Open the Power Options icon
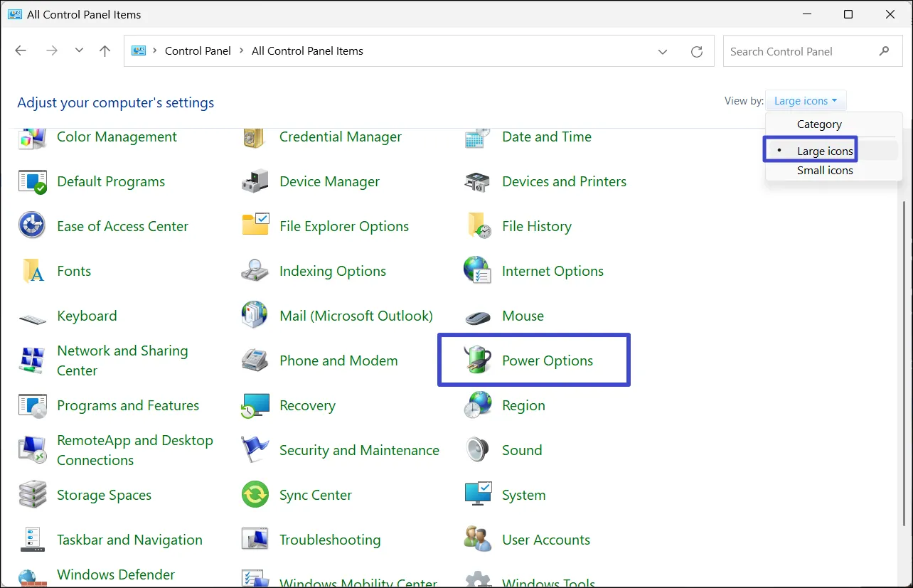The width and height of the screenshot is (913, 588). pyautogui.click(x=477, y=360)
